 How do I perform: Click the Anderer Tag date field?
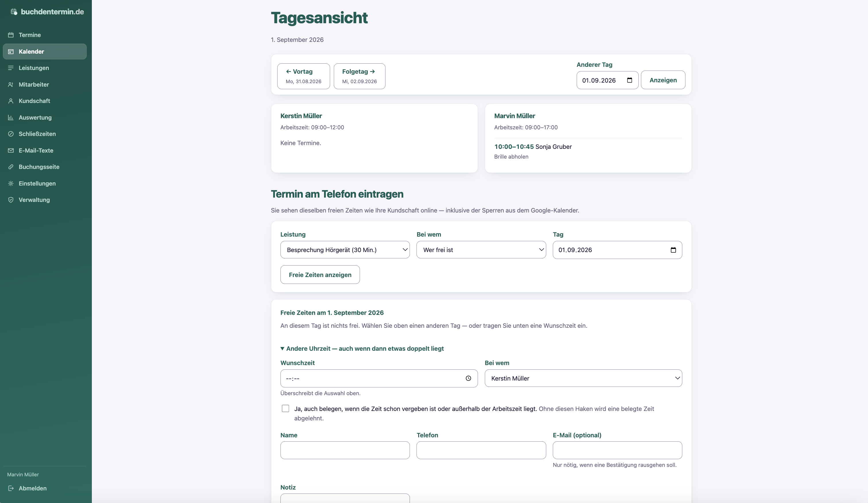[607, 80]
